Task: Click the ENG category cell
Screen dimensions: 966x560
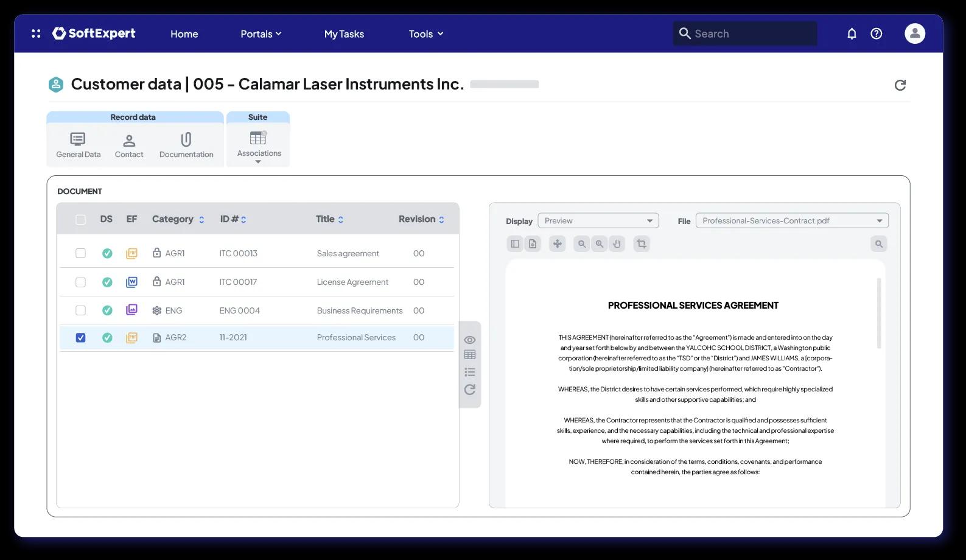Action: (x=167, y=310)
